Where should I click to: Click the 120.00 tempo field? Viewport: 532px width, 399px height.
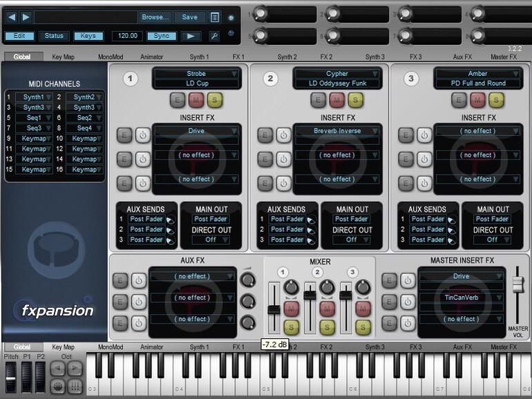click(x=128, y=36)
